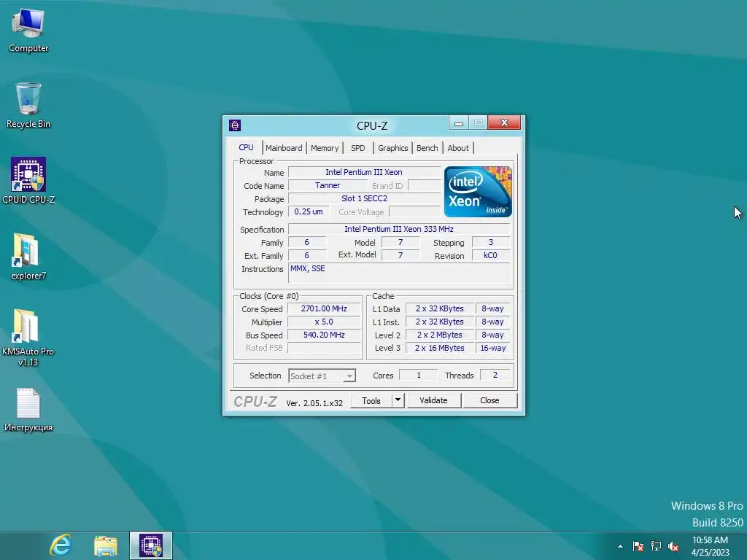The height and width of the screenshot is (560, 747).
Task: Click the Level 2 cache 2 x 2 MBytes
Action: tap(439, 335)
